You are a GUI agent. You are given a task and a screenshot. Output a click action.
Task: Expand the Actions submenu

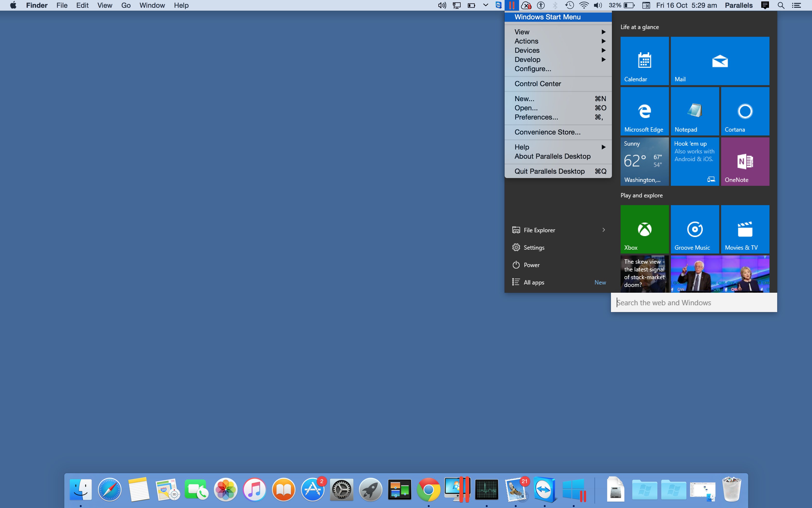click(x=558, y=41)
